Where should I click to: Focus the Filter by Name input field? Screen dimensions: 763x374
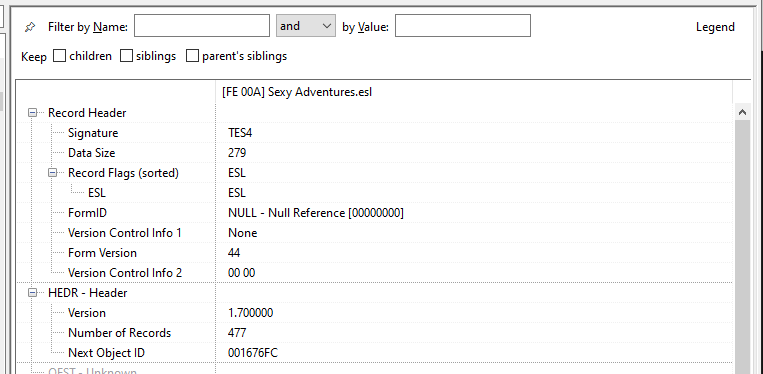pyautogui.click(x=202, y=26)
